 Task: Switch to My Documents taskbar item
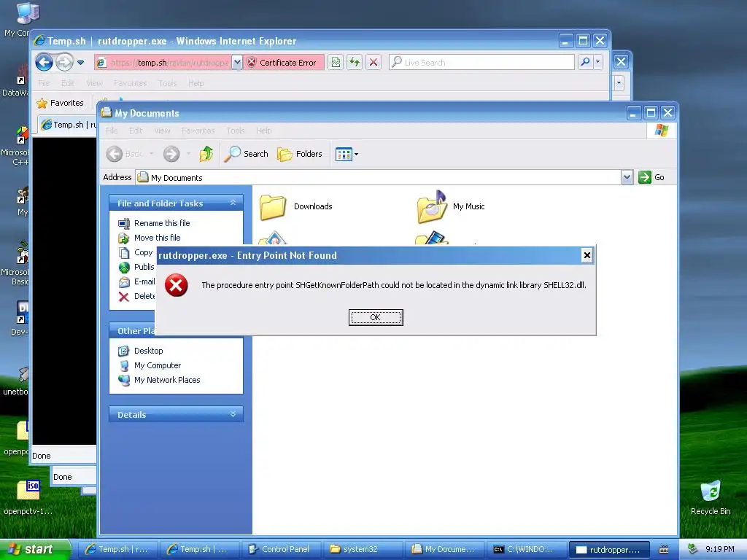[444, 549]
